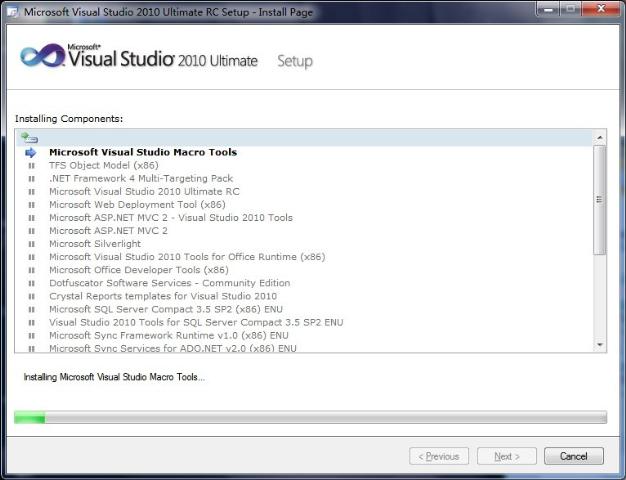Click pause icon beside Tools for SQL Server Compact

coord(32,323)
